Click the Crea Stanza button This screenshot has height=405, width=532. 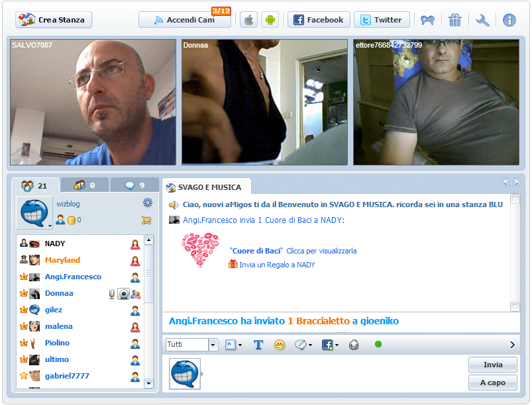click(x=53, y=20)
